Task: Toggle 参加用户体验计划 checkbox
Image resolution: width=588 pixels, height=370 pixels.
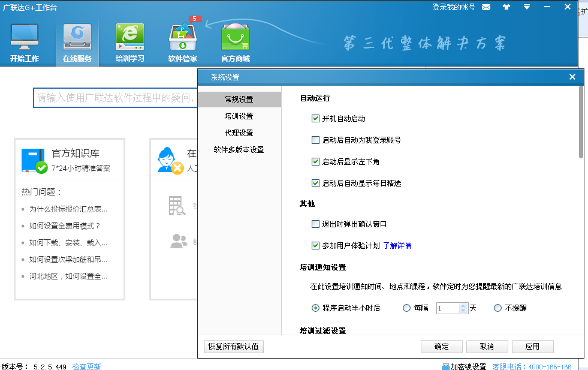Action: [315, 245]
